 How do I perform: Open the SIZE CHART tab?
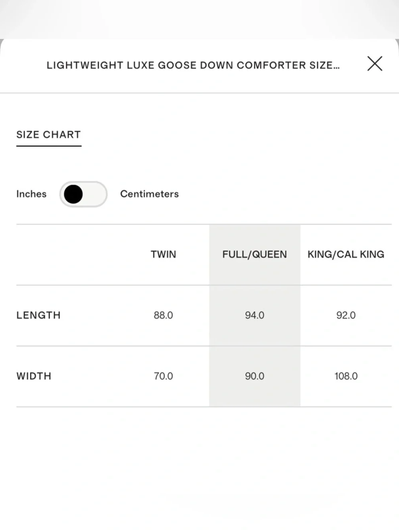coord(49,135)
